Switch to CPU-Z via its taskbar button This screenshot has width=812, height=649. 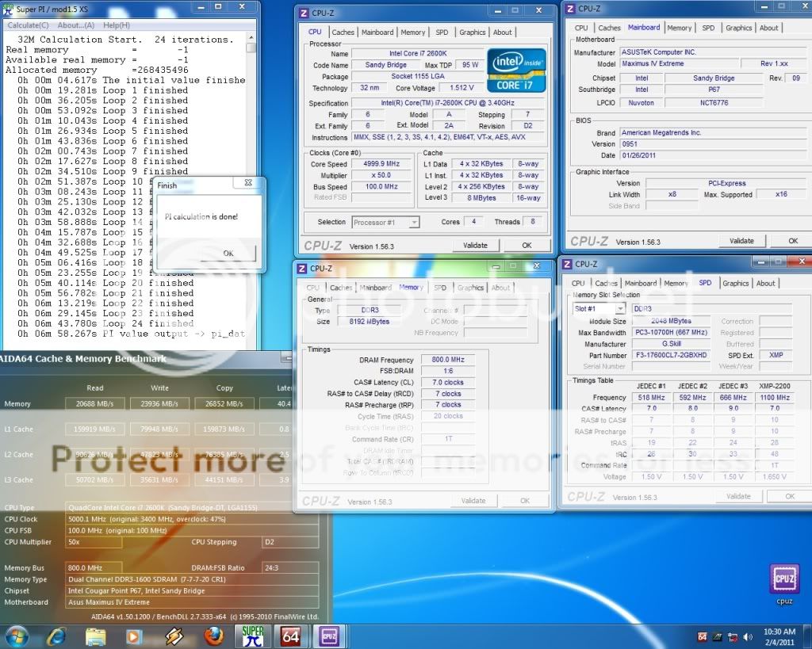click(329, 636)
